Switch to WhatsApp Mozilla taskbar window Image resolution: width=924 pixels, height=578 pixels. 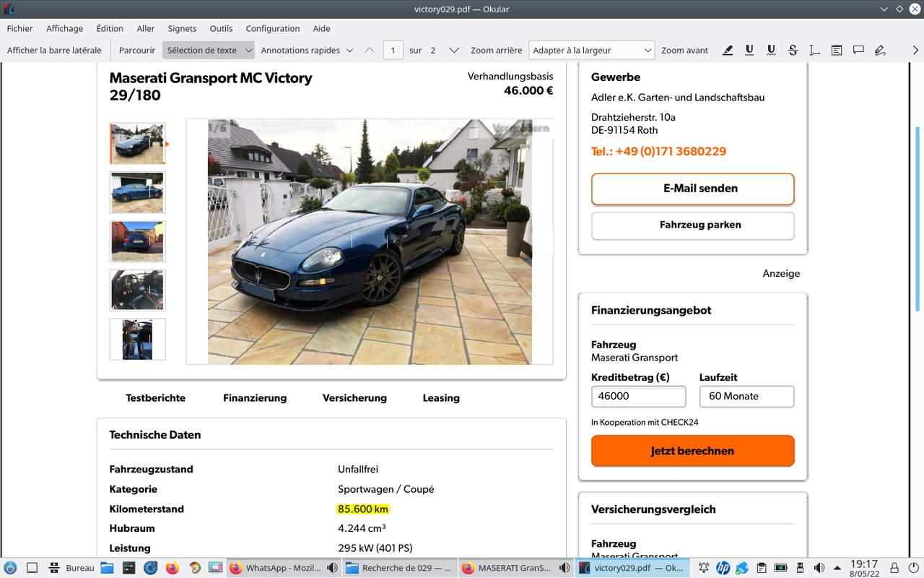point(283,568)
